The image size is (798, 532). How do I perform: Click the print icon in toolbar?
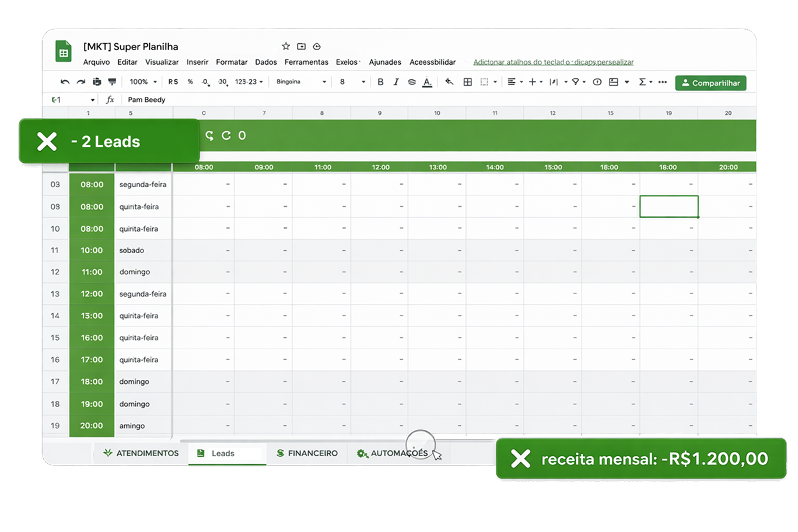tap(97, 82)
